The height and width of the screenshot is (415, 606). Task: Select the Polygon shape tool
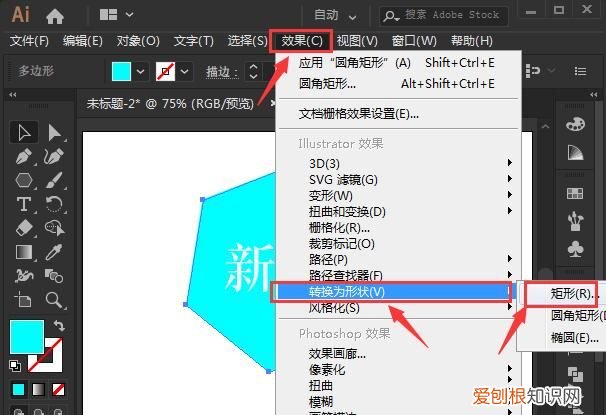[24, 180]
